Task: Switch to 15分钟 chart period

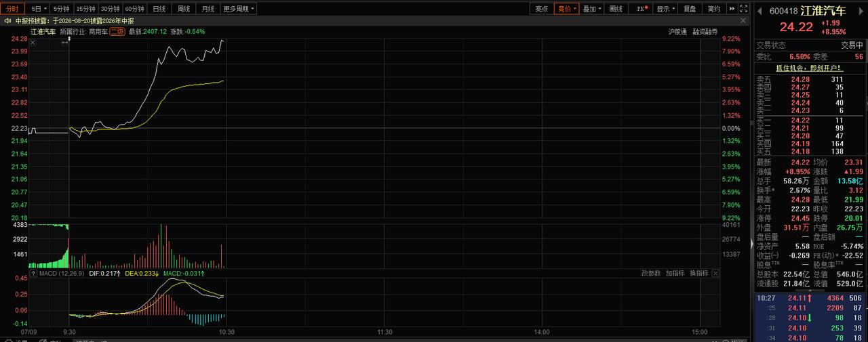Action: pyautogui.click(x=85, y=9)
